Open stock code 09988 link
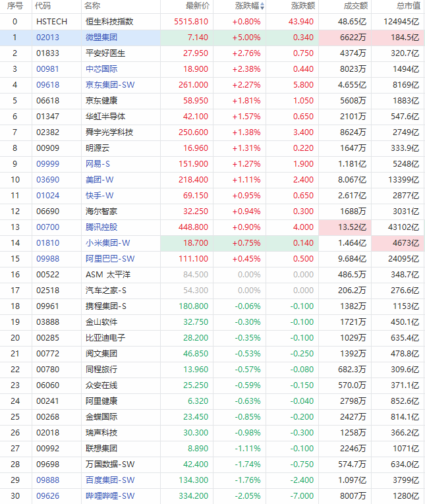 (47, 258)
